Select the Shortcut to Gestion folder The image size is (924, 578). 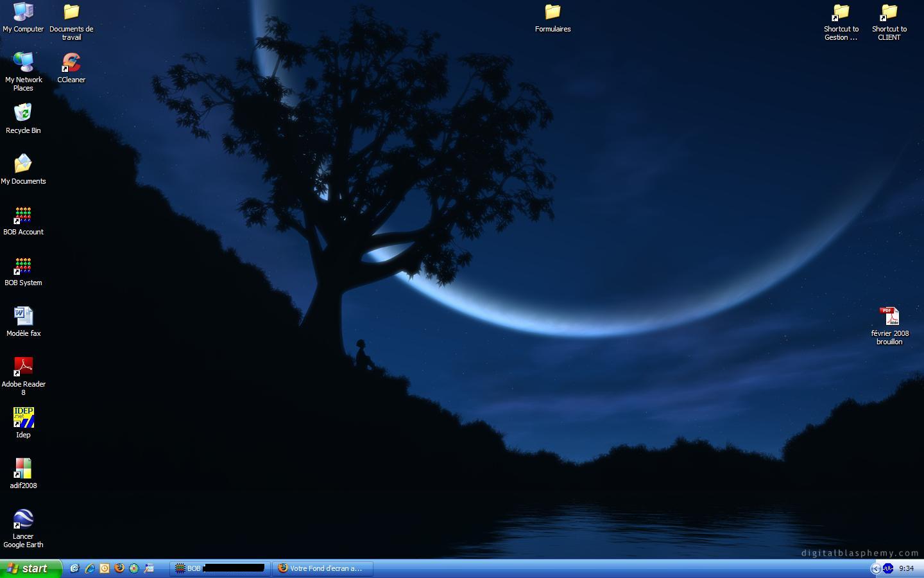[841, 22]
